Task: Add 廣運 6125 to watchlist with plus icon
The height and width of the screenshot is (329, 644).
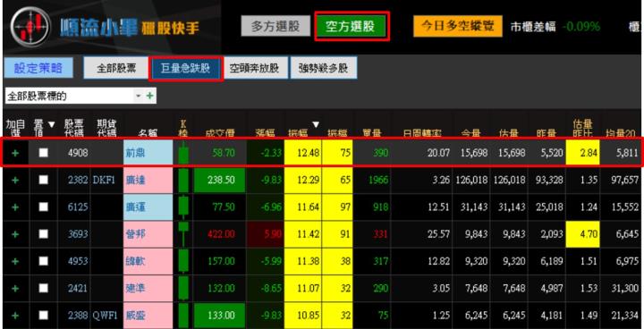Action: [x=15, y=207]
